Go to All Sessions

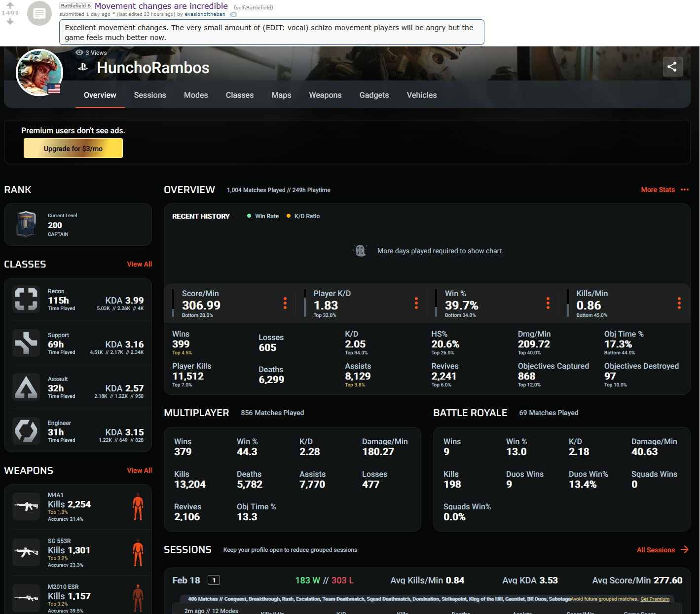coord(663,550)
